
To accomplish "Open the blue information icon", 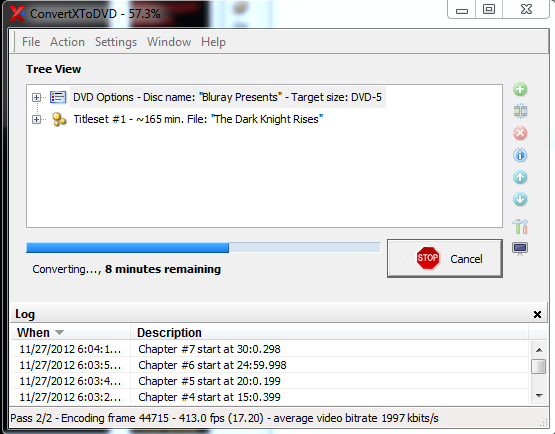I will tap(520, 155).
